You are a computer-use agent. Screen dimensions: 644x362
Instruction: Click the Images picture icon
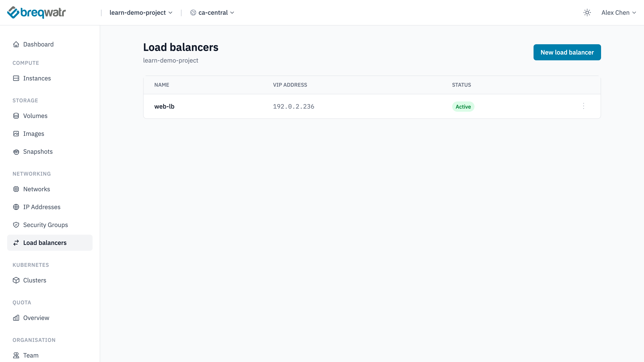pos(16,134)
